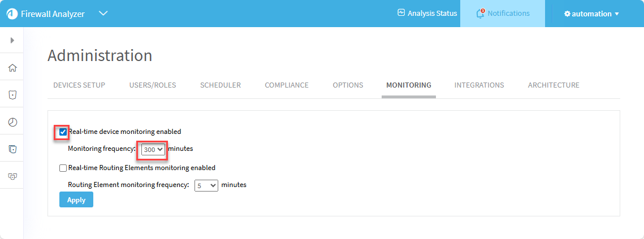The height and width of the screenshot is (239, 644).
Task: Open the dropdown chevron beside Firewall Analyzer
Action: point(103,14)
